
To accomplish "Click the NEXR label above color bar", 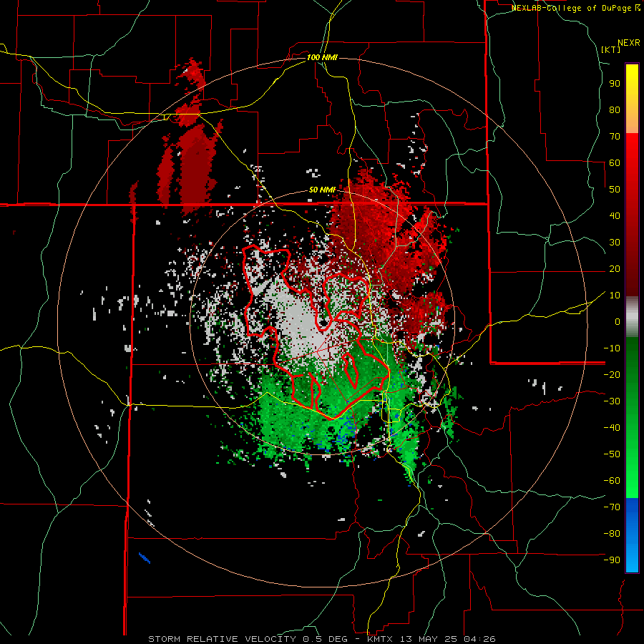I will tap(629, 43).
